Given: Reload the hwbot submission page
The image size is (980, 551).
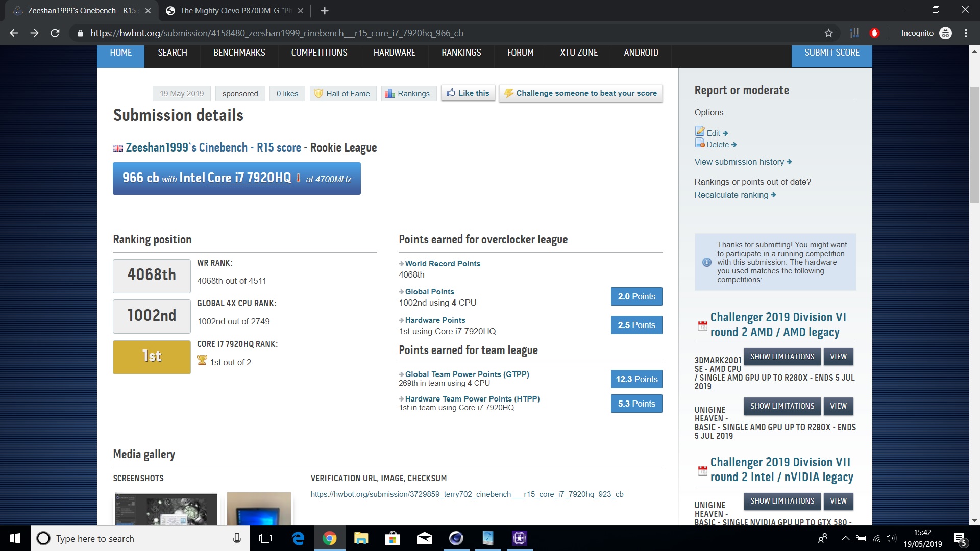Looking at the screenshot, I should (55, 33).
